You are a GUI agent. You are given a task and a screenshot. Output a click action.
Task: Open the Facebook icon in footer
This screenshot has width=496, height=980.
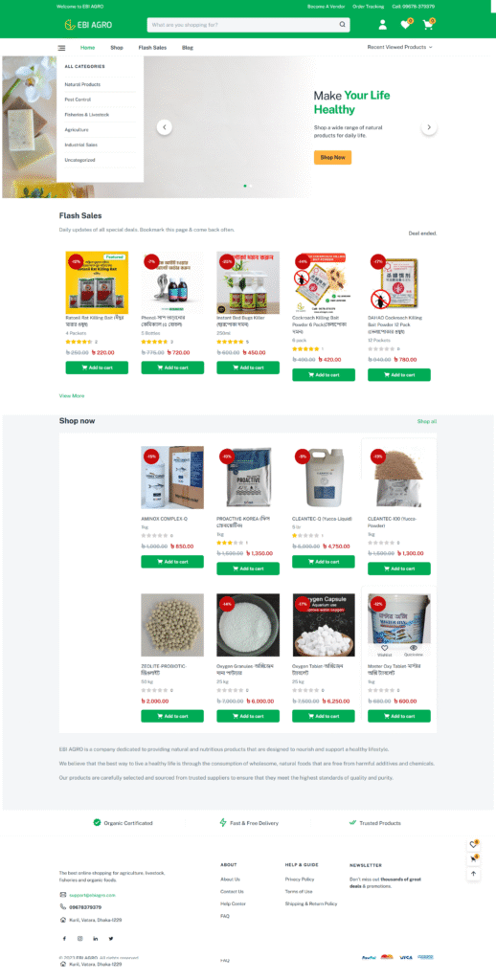pyautogui.click(x=64, y=939)
